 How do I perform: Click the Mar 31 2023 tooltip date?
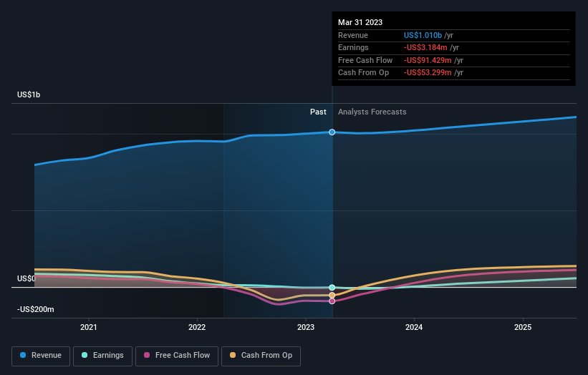(x=360, y=22)
